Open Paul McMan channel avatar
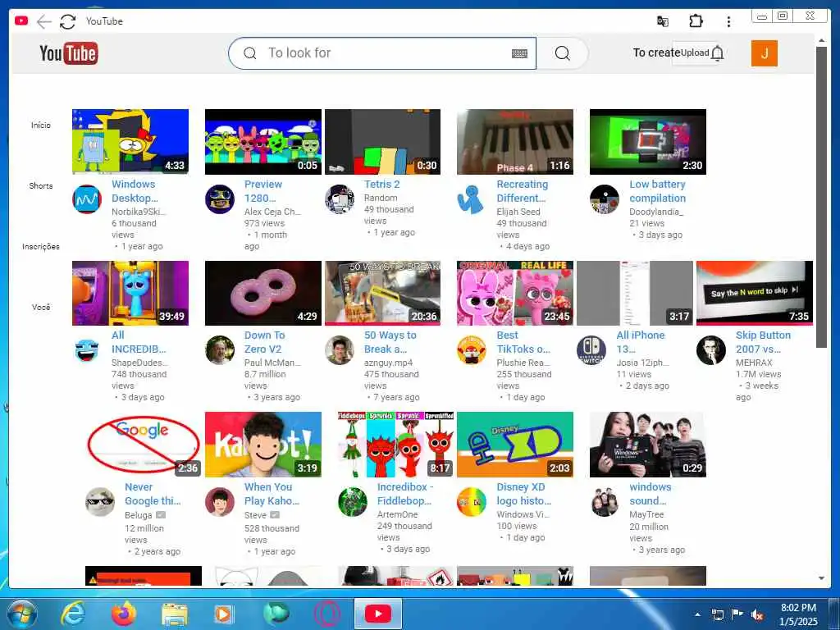This screenshot has height=630, width=840. point(220,350)
